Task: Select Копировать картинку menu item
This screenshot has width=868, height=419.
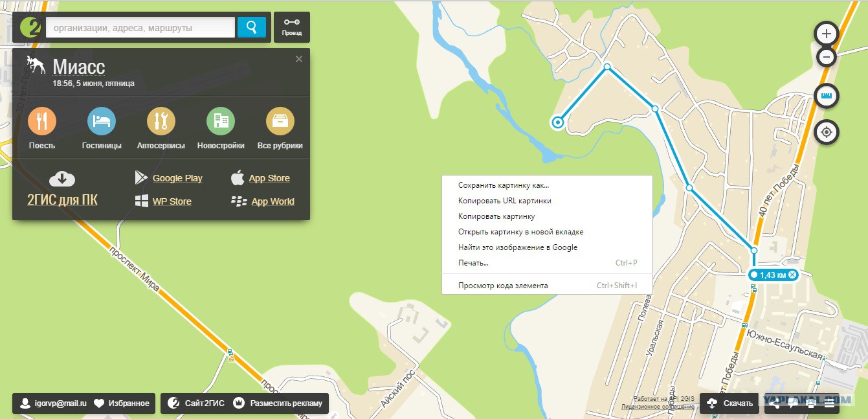Action: tap(547, 216)
